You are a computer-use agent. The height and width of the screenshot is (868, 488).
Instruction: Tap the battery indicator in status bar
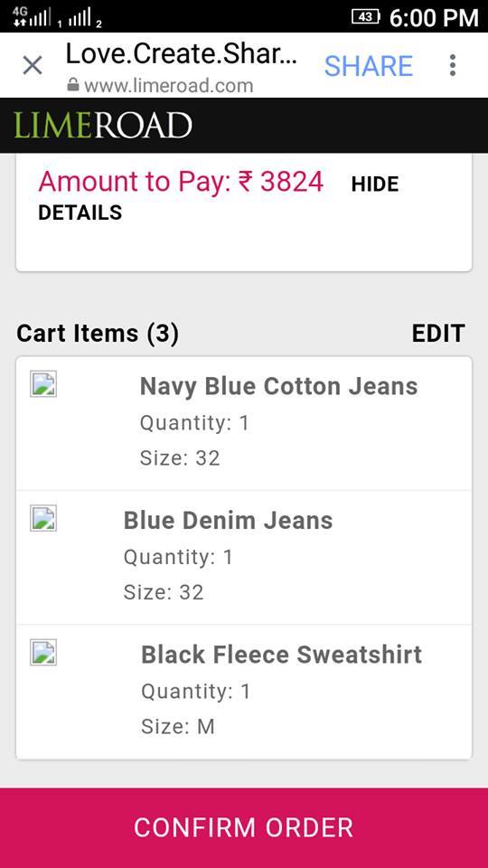point(366,16)
